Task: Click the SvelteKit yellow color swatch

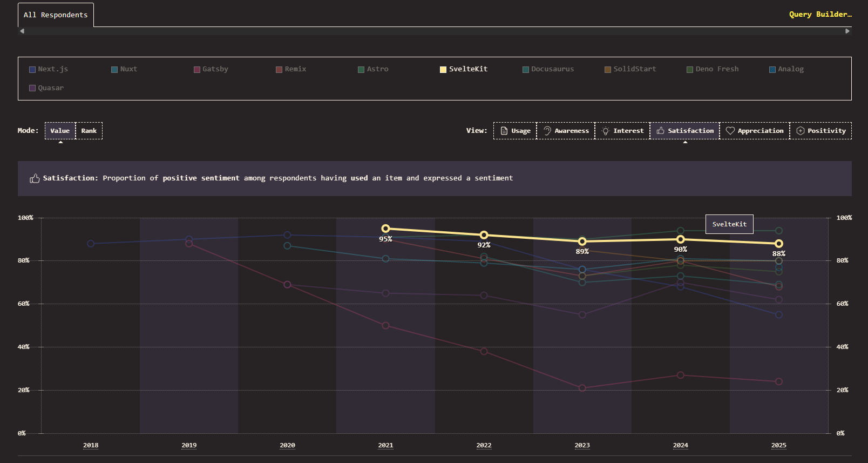Action: pyautogui.click(x=443, y=69)
